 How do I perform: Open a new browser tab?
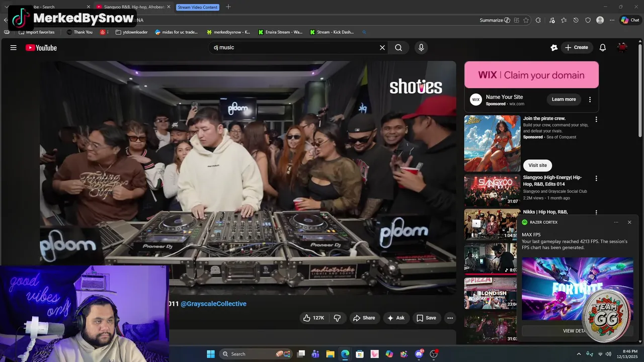pyautogui.click(x=228, y=7)
